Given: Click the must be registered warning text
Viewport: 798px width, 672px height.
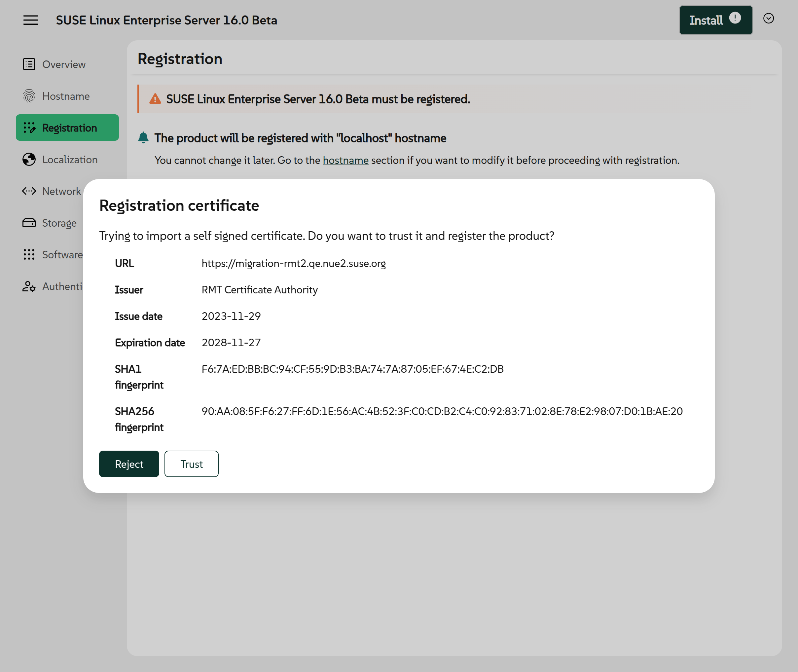Looking at the screenshot, I should click(x=318, y=99).
